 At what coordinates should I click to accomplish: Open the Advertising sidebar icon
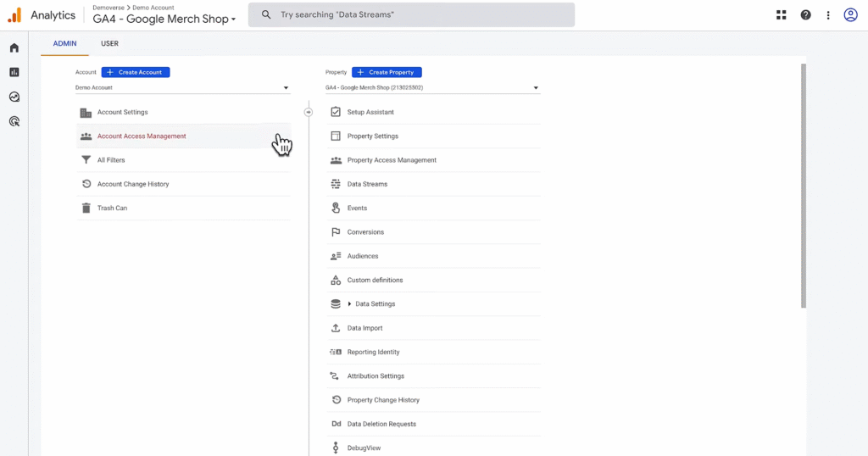[14, 121]
